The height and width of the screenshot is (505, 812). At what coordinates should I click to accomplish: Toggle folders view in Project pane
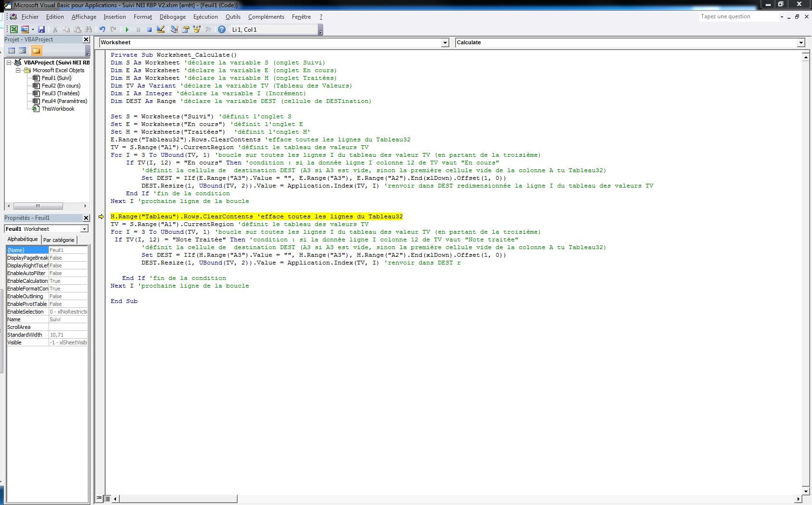point(36,50)
